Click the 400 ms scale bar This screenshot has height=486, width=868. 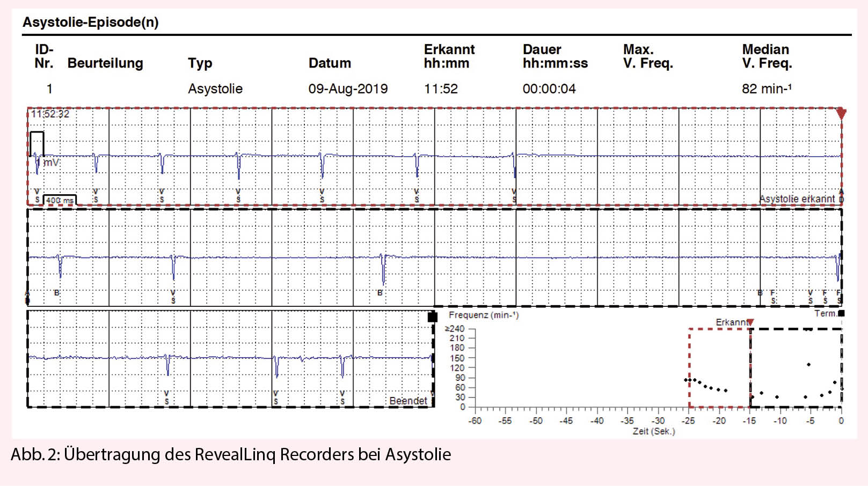pos(60,200)
